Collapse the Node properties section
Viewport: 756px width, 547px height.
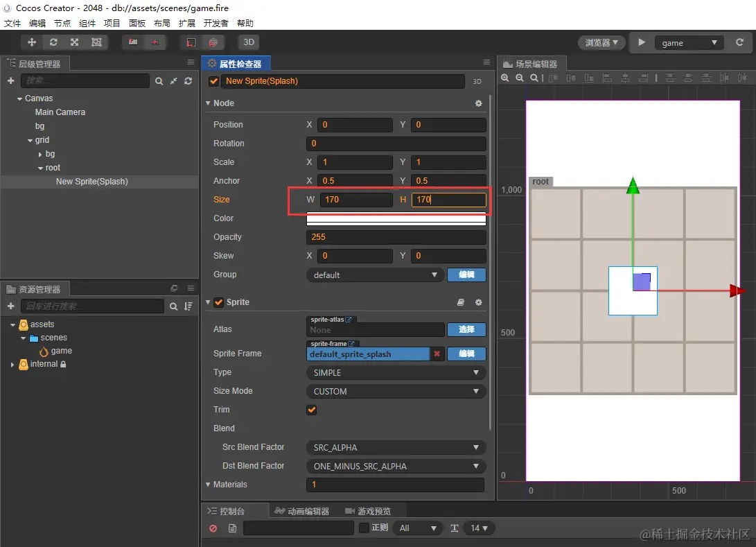tap(208, 103)
